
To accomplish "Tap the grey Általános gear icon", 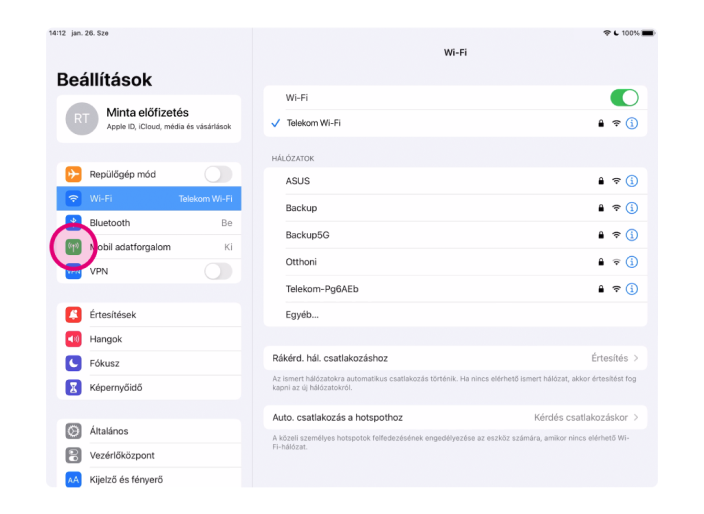I will point(73,431).
